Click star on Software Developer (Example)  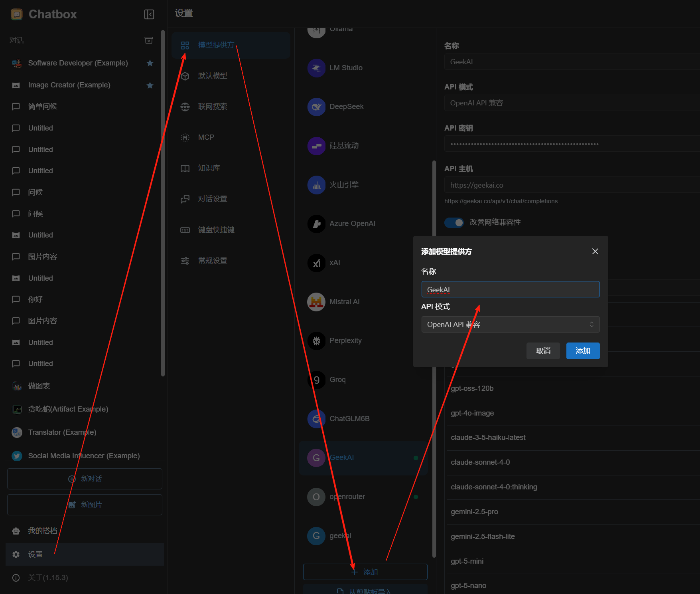click(x=150, y=63)
